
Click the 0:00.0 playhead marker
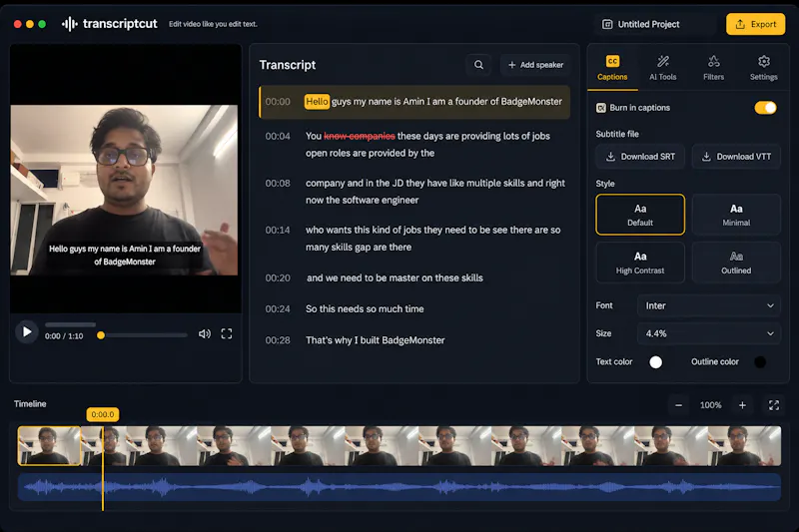pyautogui.click(x=103, y=414)
